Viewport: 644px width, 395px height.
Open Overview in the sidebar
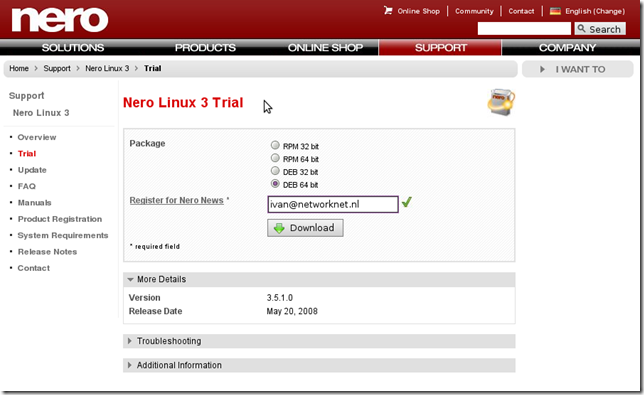pyautogui.click(x=37, y=137)
